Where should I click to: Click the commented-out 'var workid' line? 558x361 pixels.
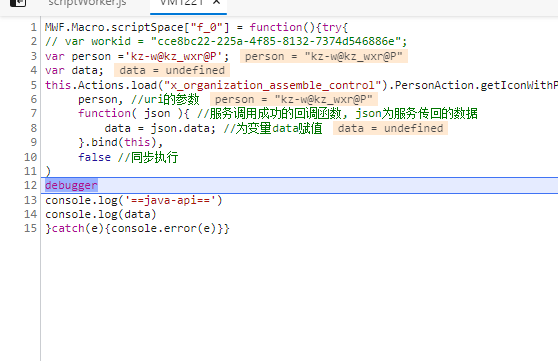click(x=226, y=42)
